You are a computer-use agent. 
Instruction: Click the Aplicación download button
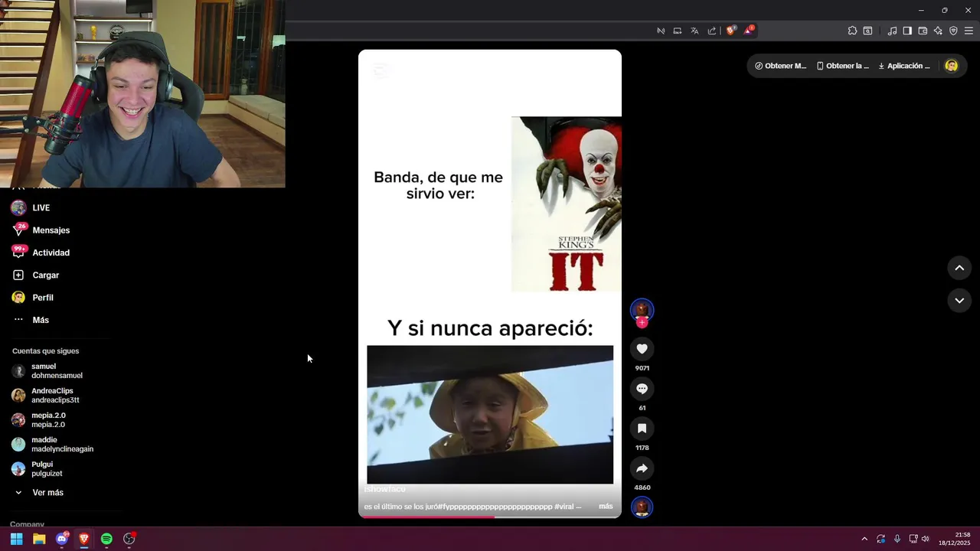pos(903,66)
